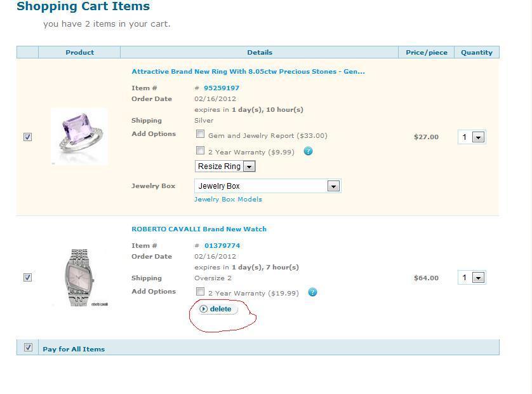Uncheck the ring item selection checkbox
Image resolution: width=532 pixels, height=394 pixels.
pos(27,137)
